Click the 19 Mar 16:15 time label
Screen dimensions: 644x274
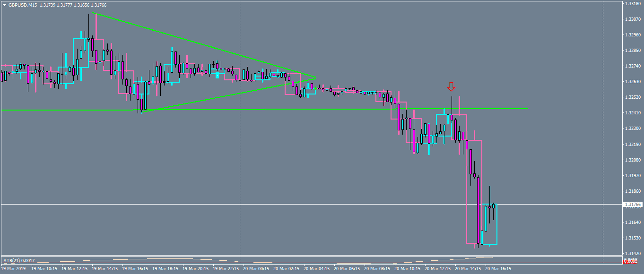(x=135, y=268)
